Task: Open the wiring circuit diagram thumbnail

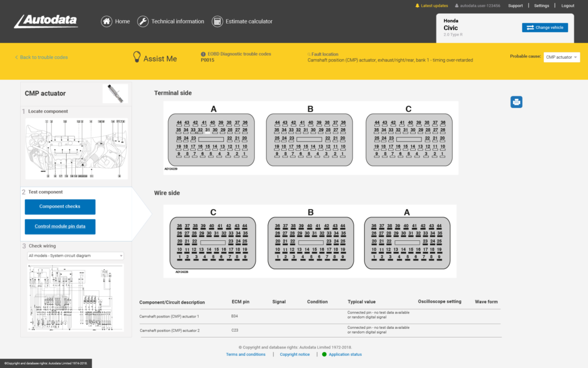Action: pos(76,297)
